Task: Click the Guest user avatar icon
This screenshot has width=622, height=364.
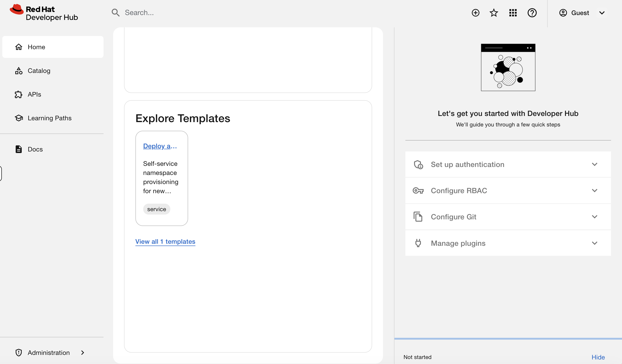Action: [x=563, y=13]
